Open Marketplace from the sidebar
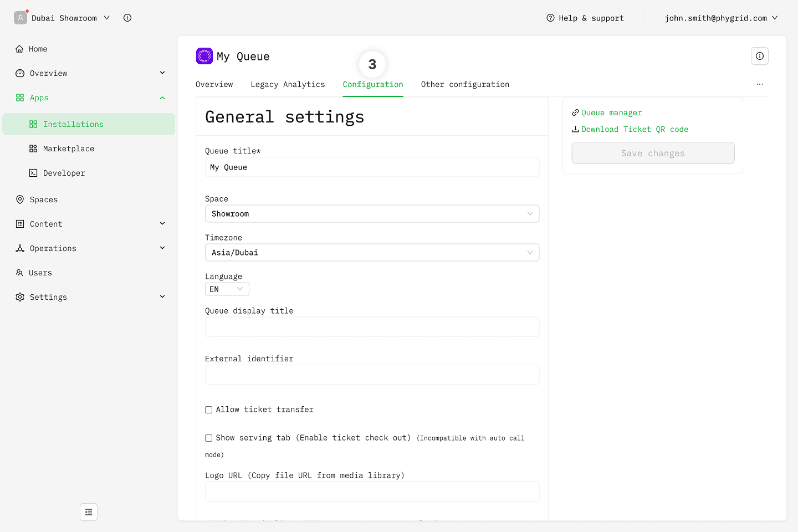This screenshot has width=798, height=532. (x=68, y=149)
